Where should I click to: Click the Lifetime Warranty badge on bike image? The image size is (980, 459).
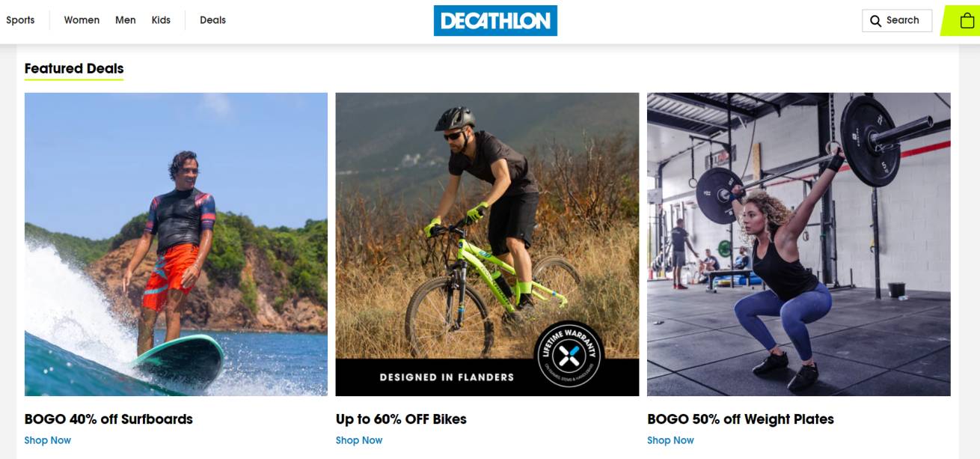pos(569,355)
